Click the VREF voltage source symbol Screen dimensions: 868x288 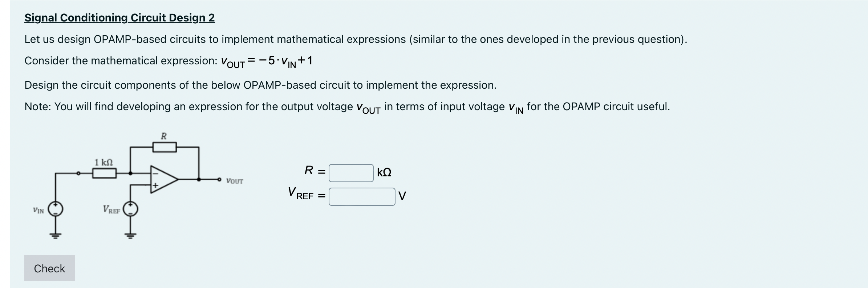pos(131,209)
